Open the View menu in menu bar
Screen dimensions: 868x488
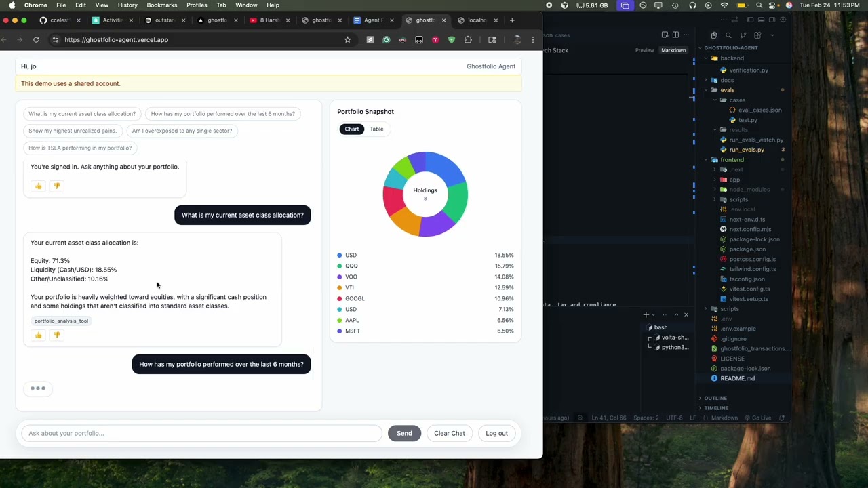coord(102,5)
